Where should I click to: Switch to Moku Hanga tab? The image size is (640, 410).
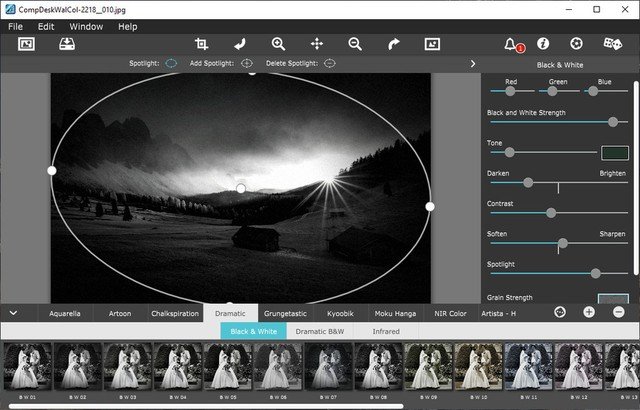395,313
